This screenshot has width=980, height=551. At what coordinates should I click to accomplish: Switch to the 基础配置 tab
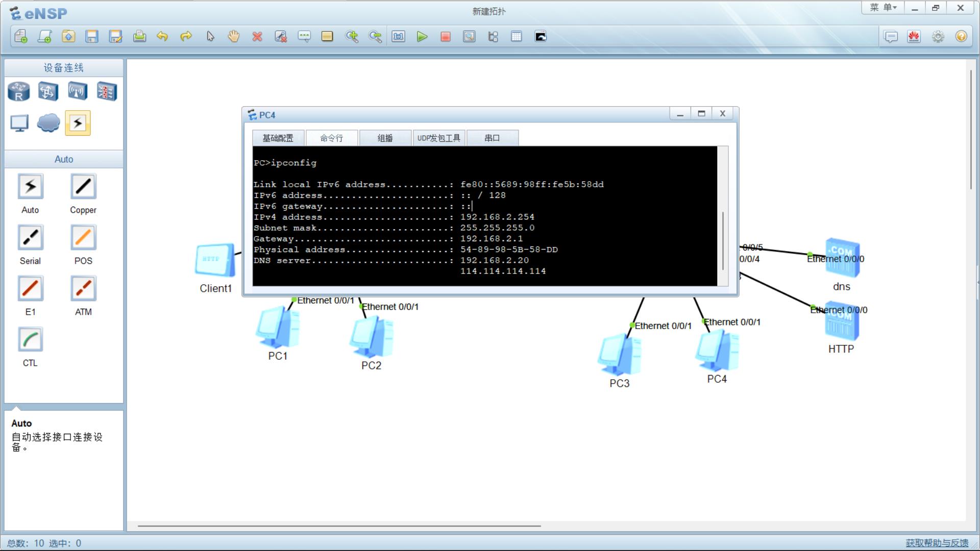point(278,138)
